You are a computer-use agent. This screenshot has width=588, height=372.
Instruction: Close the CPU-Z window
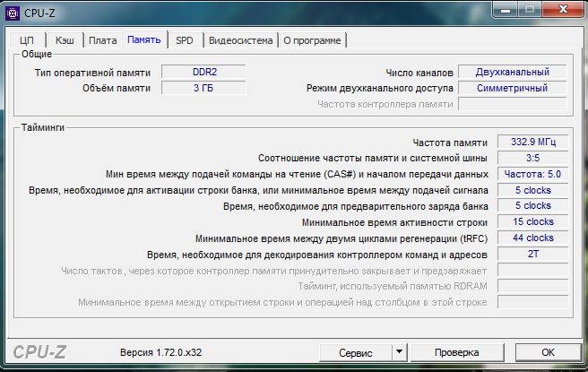(563, 9)
